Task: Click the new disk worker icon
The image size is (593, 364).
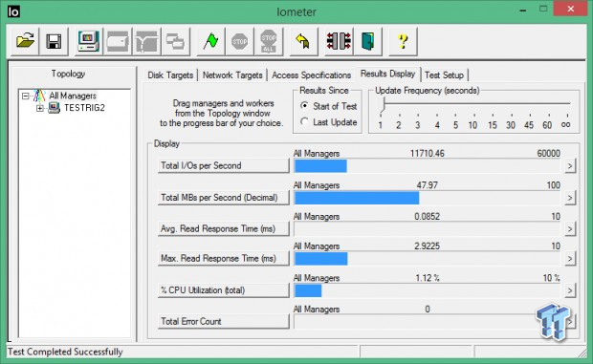Action: coord(118,41)
